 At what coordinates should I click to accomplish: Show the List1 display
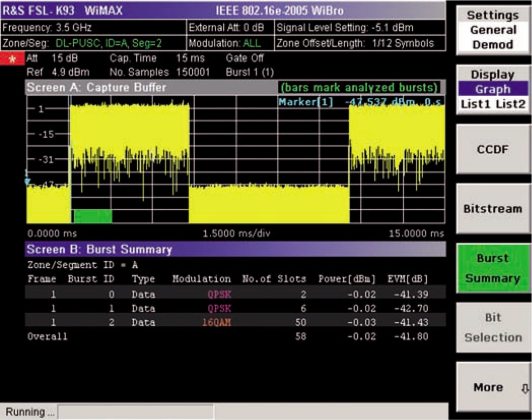point(476,104)
